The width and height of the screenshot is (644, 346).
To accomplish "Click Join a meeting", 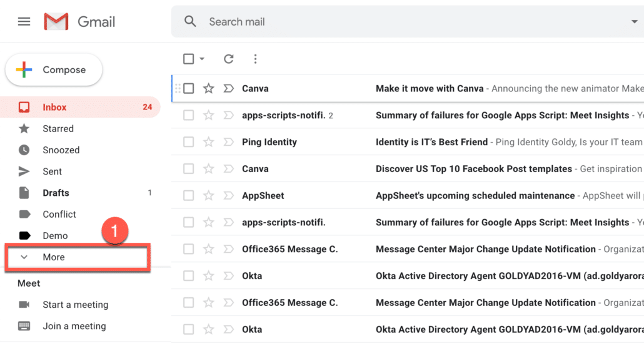I will point(74,326).
